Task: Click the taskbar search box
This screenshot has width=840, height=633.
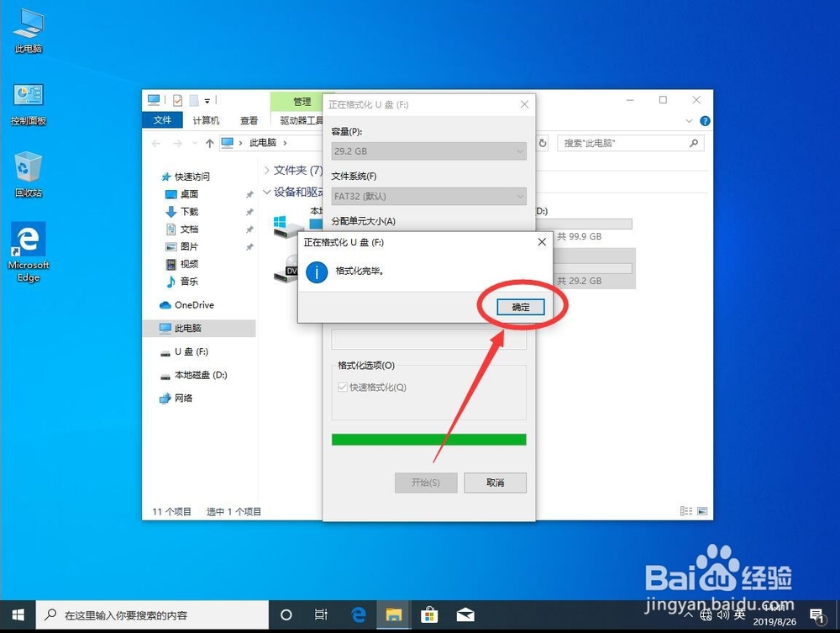Action: (152, 615)
